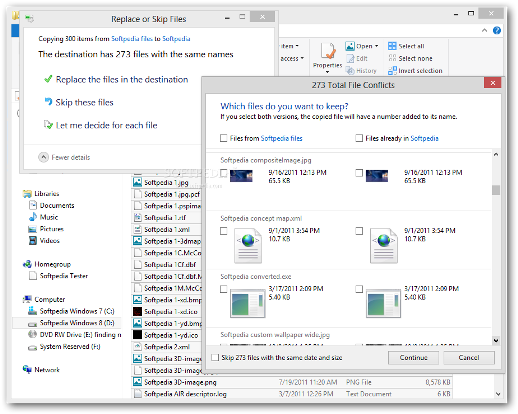The width and height of the screenshot is (518, 414).
Task: Click Continue in File Conflicts dialog
Action: 413,358
